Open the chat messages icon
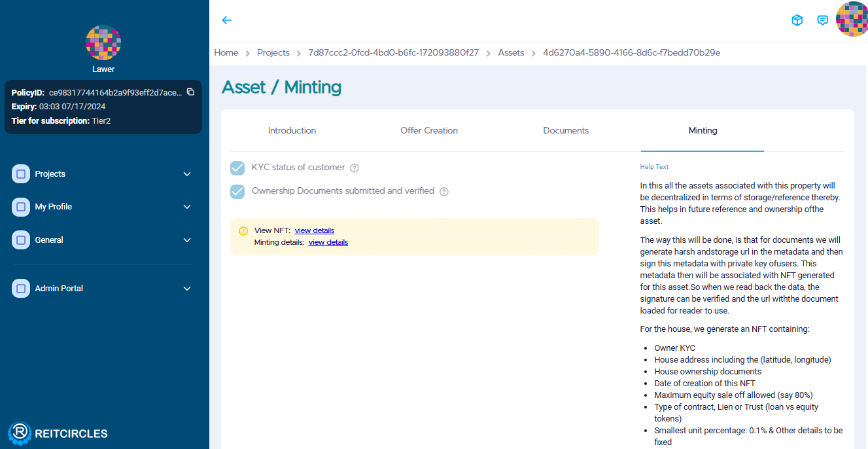Screen dimensions: 868x449 tap(823, 20)
